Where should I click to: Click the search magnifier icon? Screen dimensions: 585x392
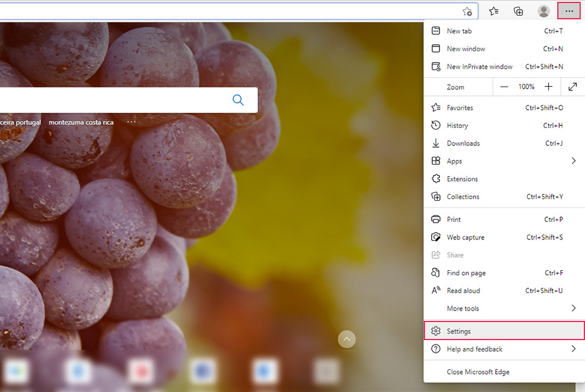pyautogui.click(x=238, y=100)
